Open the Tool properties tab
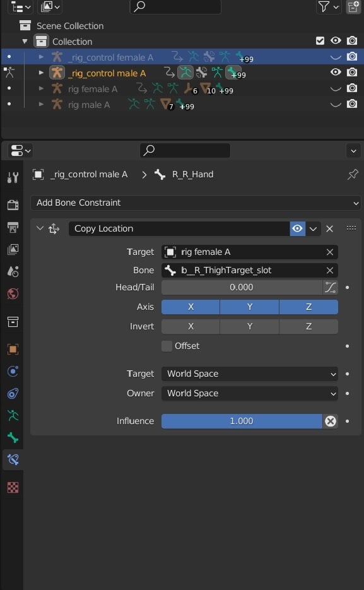The height and width of the screenshot is (590, 364). [13, 177]
